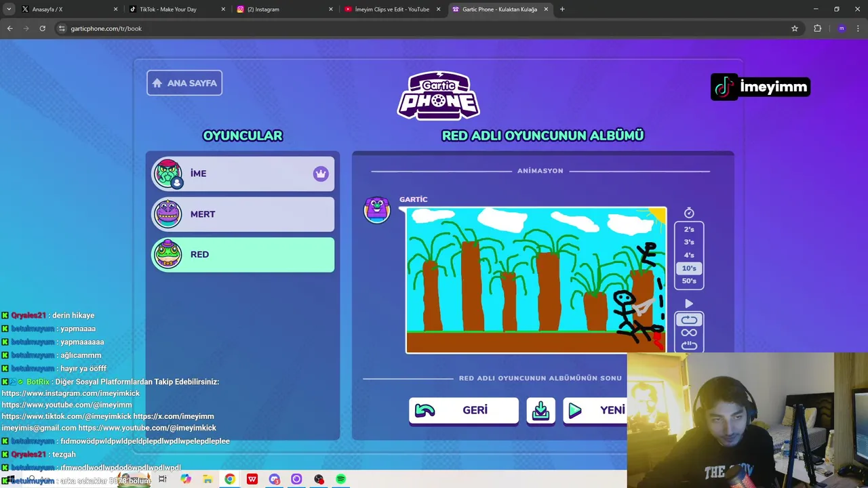Set animation speed to 50's
This screenshot has height=488, width=868.
[689, 281]
